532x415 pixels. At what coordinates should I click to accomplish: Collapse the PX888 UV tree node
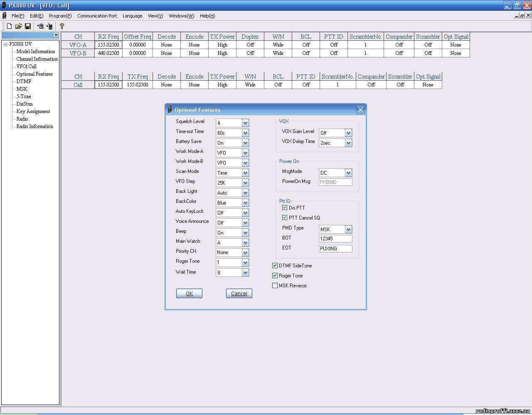[5, 44]
